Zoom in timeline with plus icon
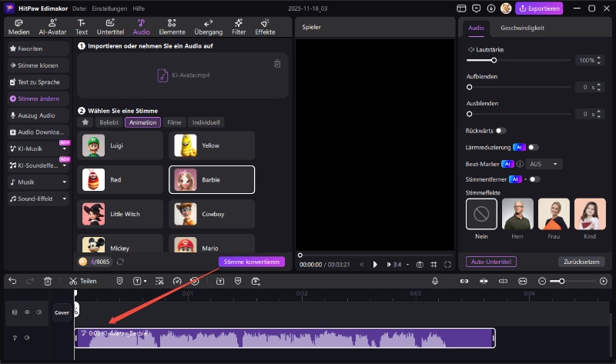The width and height of the screenshot is (616, 364). [x=604, y=281]
